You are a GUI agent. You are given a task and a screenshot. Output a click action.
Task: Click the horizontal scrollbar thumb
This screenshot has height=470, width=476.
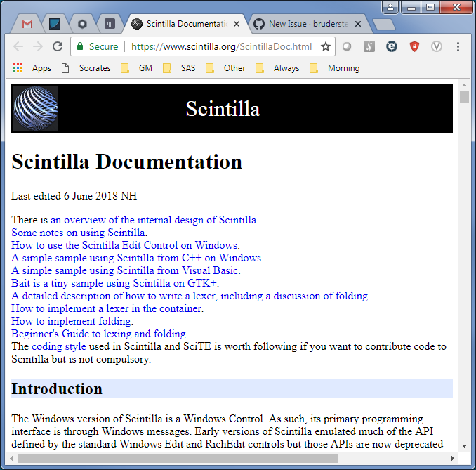coord(178,458)
